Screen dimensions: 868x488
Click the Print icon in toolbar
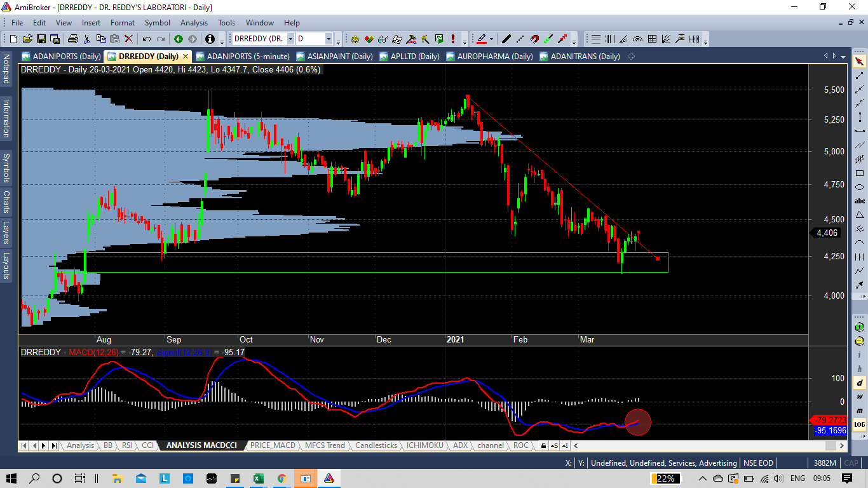click(x=72, y=39)
